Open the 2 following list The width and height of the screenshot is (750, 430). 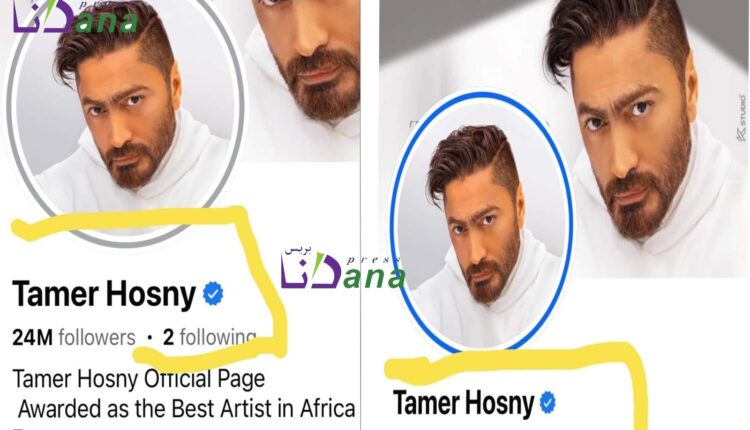coord(210,338)
